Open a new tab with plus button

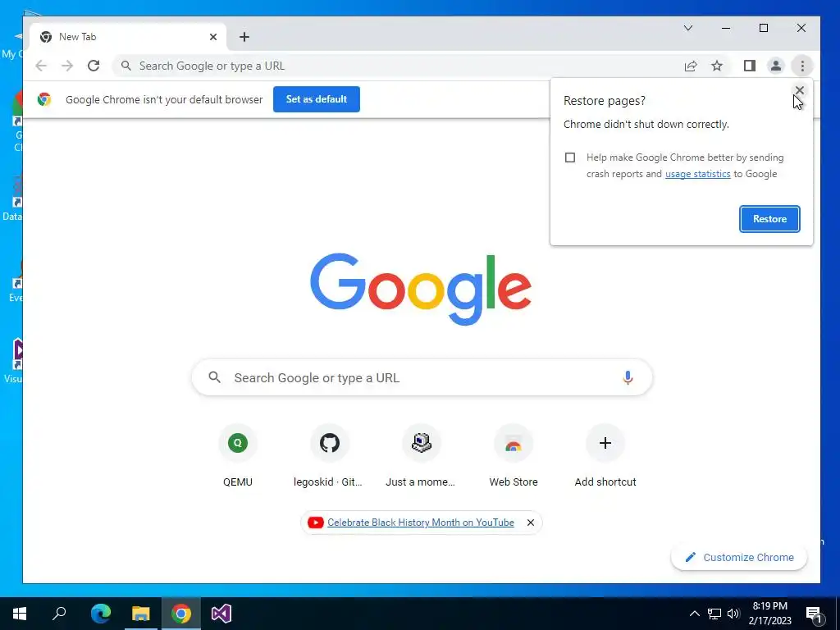(244, 37)
